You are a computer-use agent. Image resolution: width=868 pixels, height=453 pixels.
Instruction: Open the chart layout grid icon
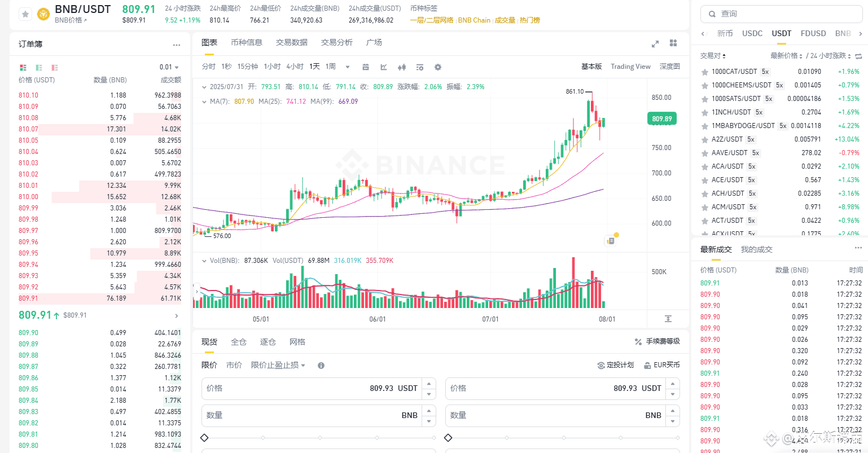(673, 43)
